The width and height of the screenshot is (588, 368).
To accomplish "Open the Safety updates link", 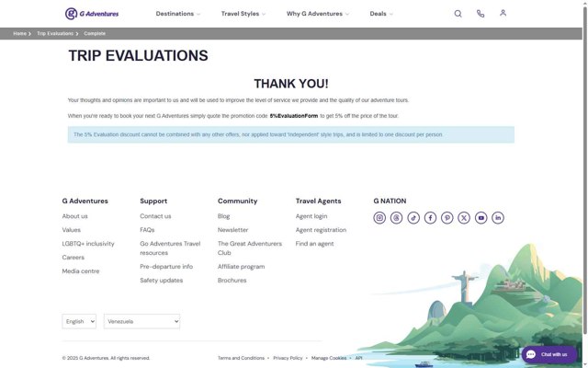I will point(162,281).
